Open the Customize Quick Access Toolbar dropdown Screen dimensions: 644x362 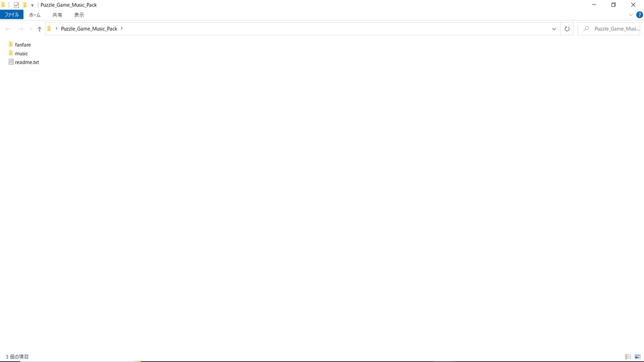pos(32,5)
